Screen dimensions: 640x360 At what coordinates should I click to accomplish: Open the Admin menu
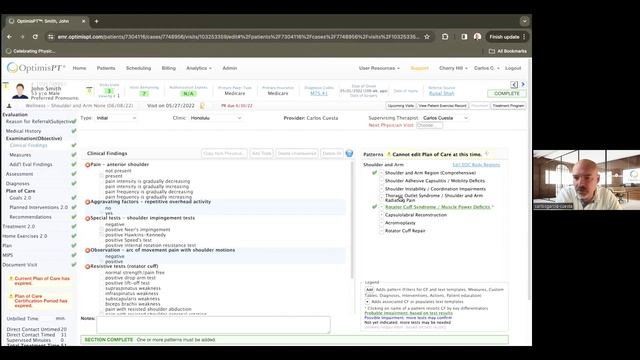pos(230,68)
